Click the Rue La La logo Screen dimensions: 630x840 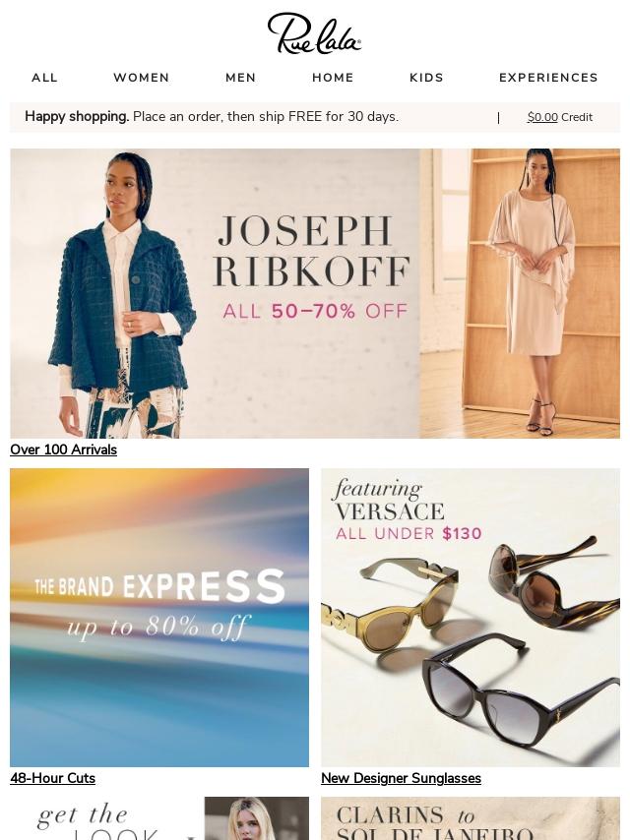click(314, 33)
